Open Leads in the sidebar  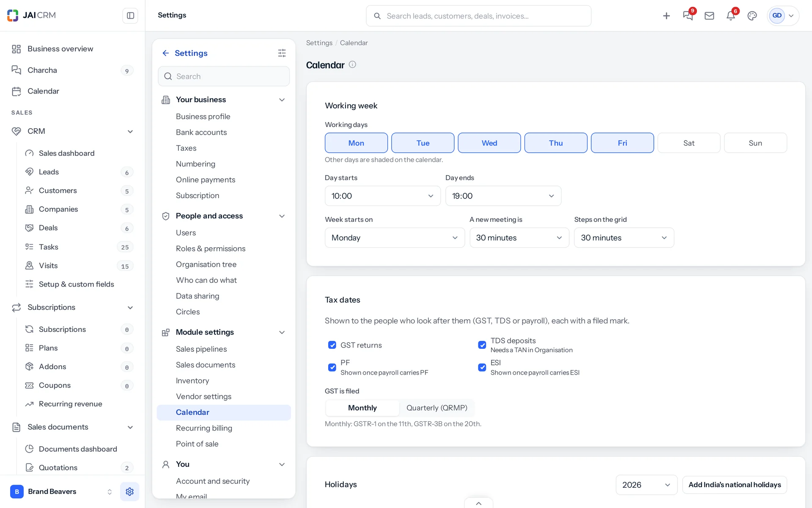[79, 172]
